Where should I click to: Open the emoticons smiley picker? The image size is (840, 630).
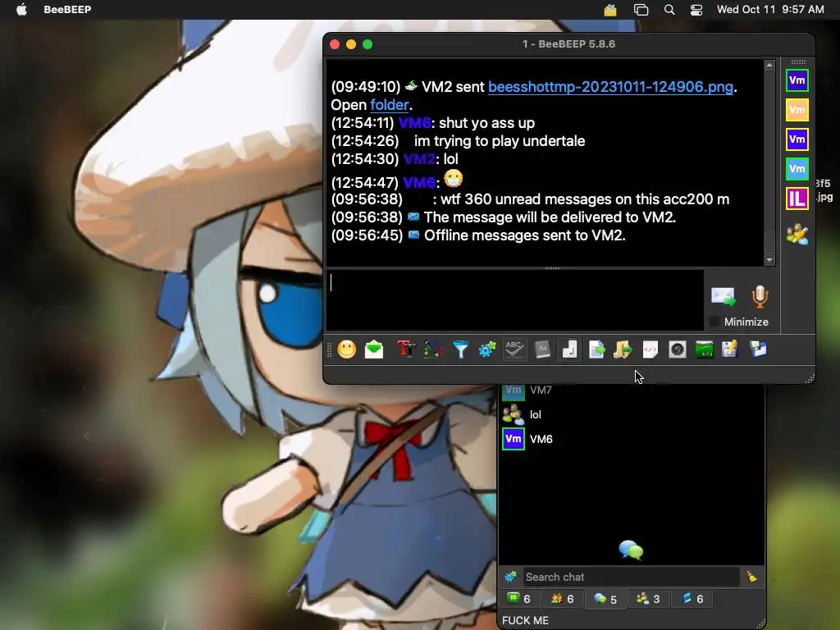(347, 349)
